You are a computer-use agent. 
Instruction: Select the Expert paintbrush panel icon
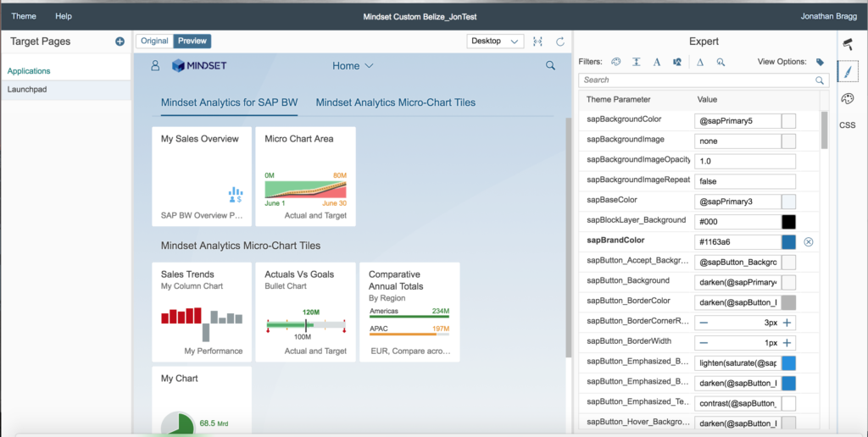click(848, 71)
